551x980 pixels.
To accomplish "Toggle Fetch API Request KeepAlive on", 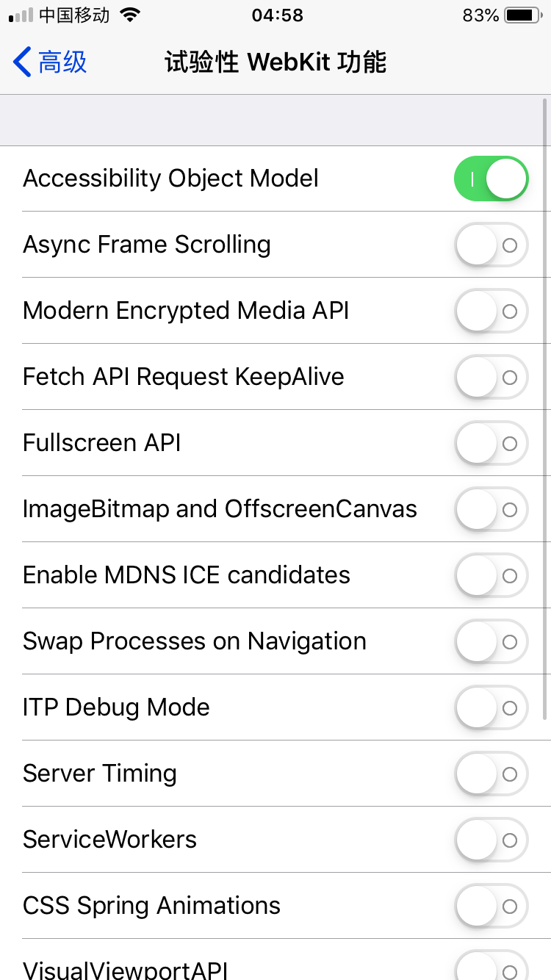I will [x=491, y=377].
